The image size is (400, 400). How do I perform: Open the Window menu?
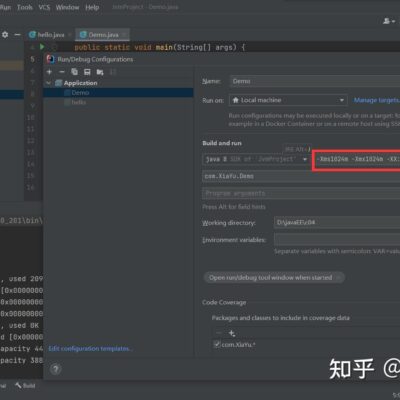click(67, 7)
